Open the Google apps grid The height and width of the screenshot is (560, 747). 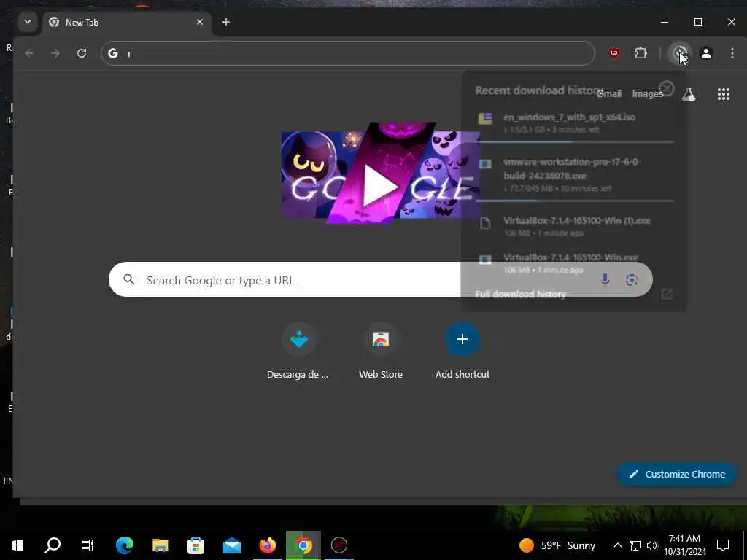point(724,94)
